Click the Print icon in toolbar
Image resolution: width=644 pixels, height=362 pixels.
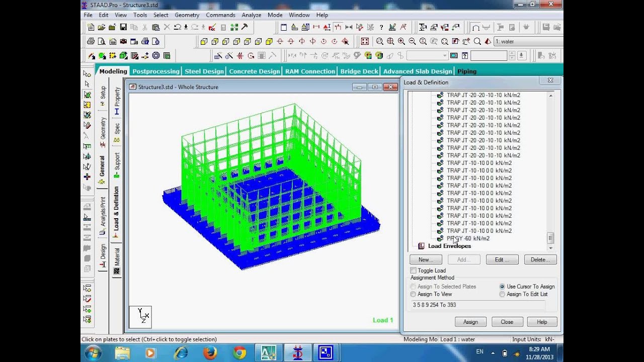91,41
